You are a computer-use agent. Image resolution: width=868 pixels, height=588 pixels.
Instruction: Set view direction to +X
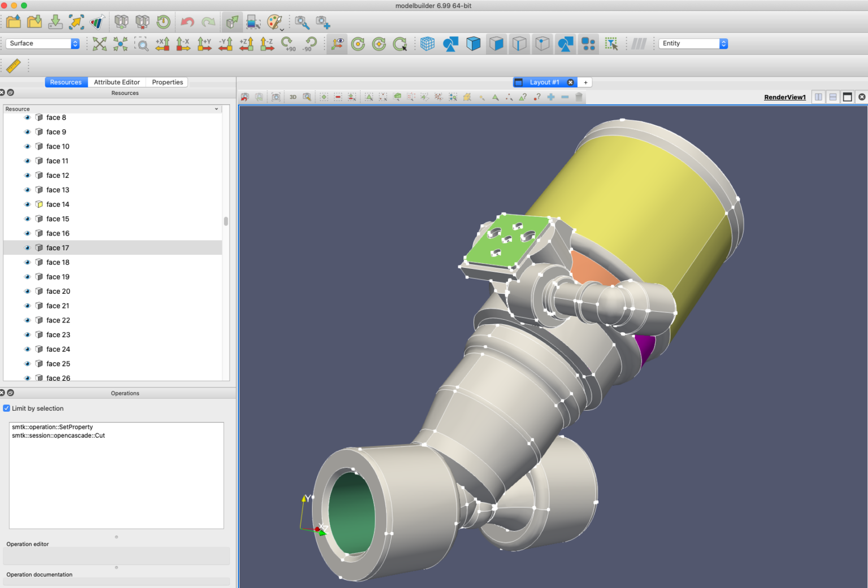163,44
